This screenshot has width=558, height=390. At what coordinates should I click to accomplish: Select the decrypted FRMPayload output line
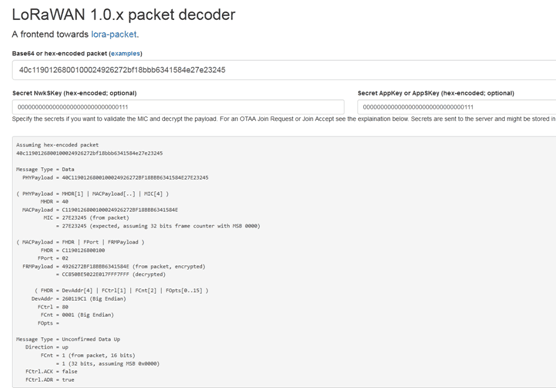coord(111,274)
